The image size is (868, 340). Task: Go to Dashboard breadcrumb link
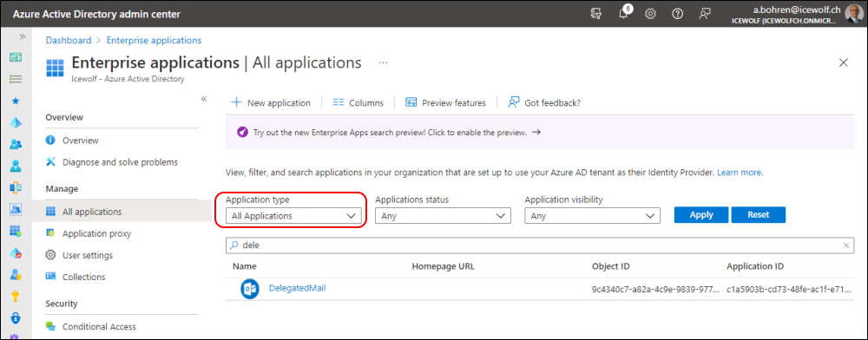coord(69,41)
